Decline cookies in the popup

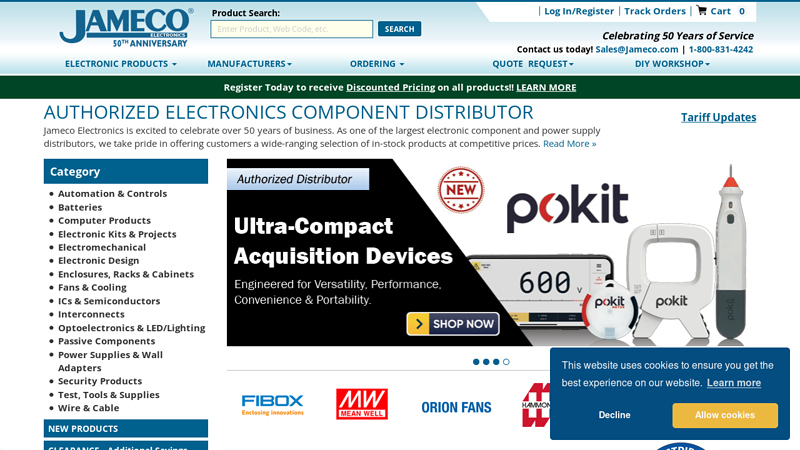pos(614,415)
